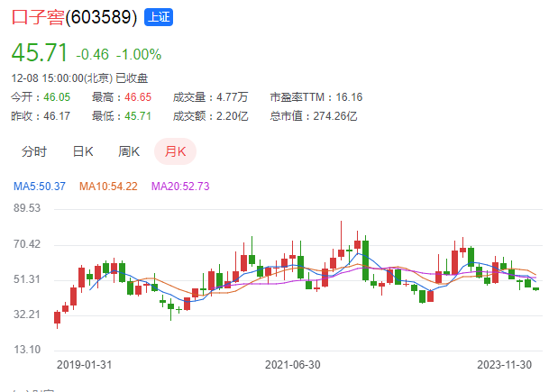Click the 13.10 y-axis label
This screenshot has height=392, width=558.
[27, 350]
